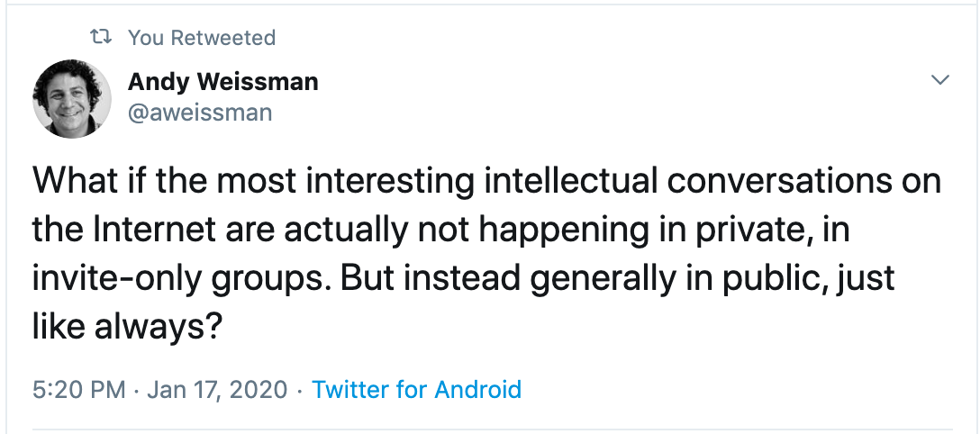
Task: Open Andy Weissman's profile photo
Action: (x=72, y=99)
